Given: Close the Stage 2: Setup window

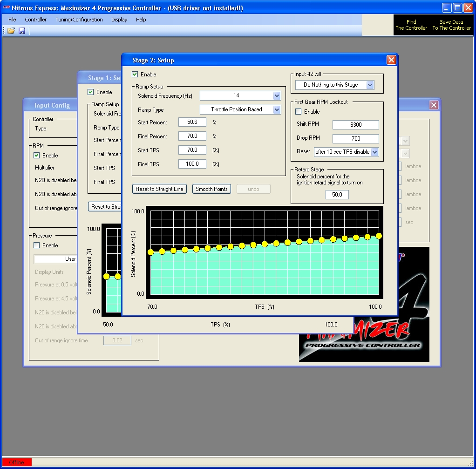Looking at the screenshot, I should point(391,60).
